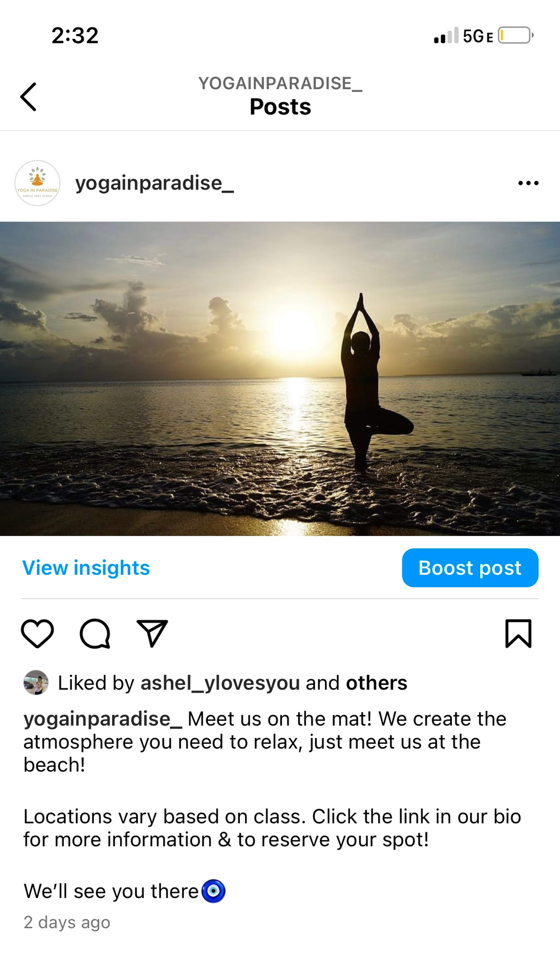Tap the back arrow icon
The height and width of the screenshot is (954, 560).
[x=28, y=97]
